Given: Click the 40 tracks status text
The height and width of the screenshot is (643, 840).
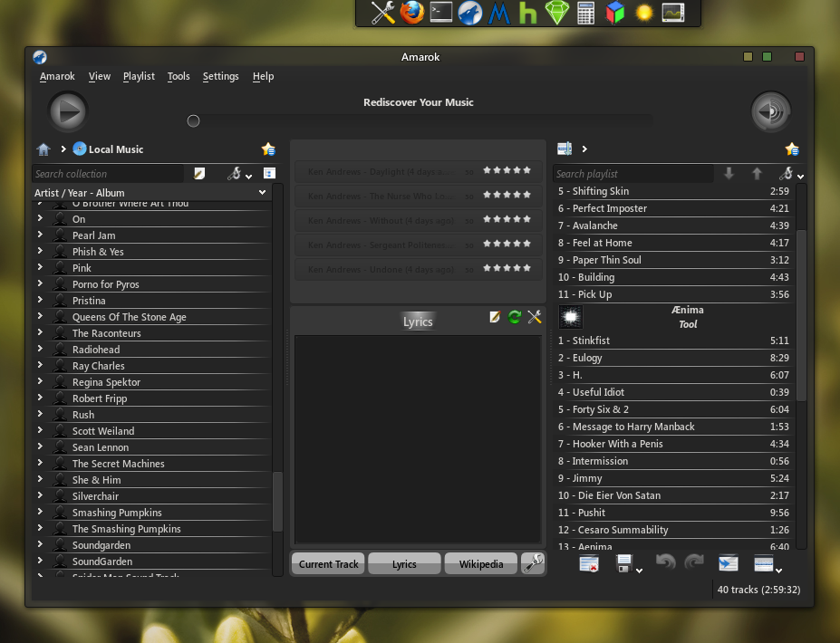Looking at the screenshot, I should pyautogui.click(x=758, y=590).
